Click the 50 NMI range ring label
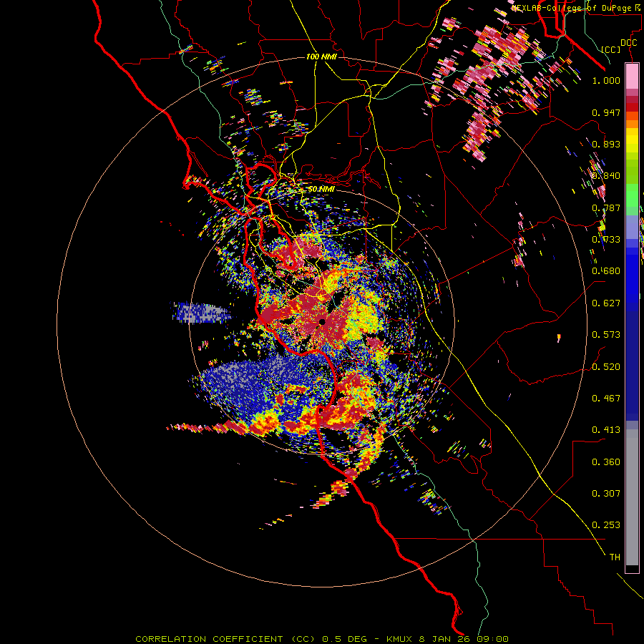 tap(321, 189)
